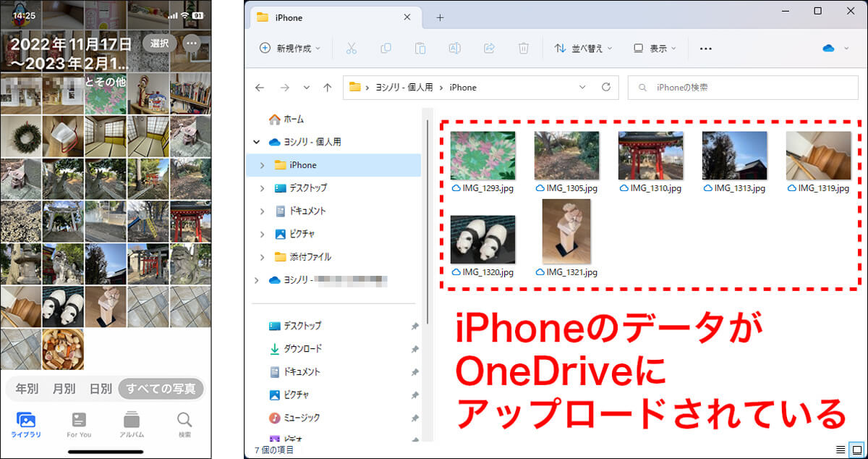
Task: Click the Paste clipboard icon
Action: [x=420, y=49]
